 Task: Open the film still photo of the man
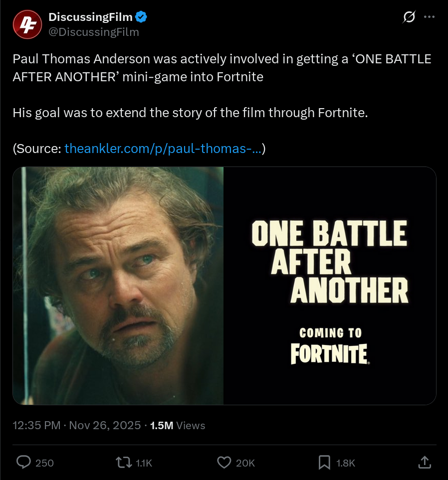(118, 286)
